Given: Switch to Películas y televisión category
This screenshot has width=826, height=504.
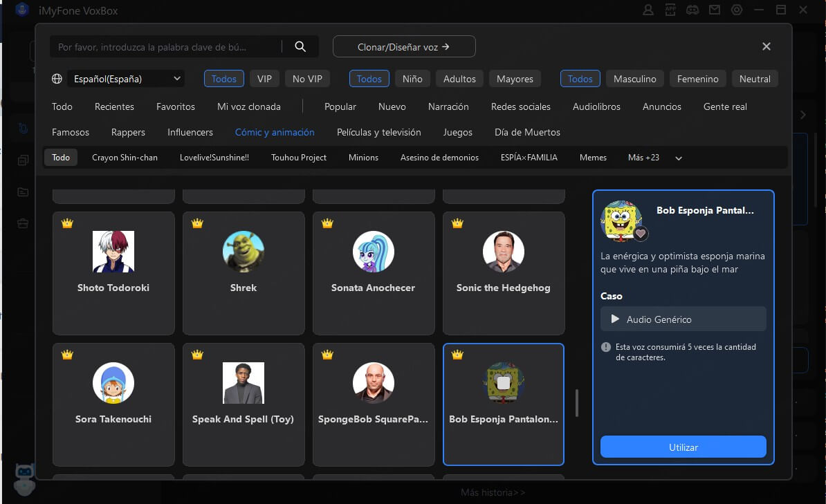Looking at the screenshot, I should click(379, 132).
